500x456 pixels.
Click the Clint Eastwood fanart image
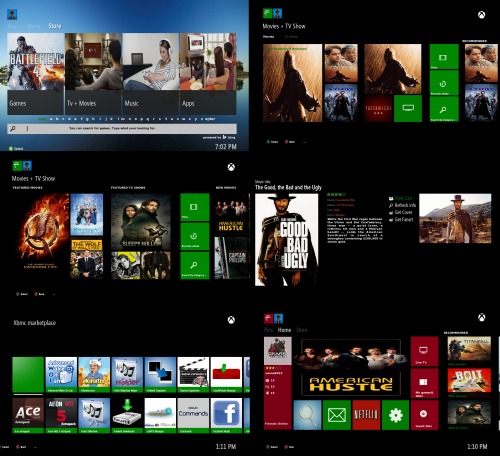pos(455,218)
